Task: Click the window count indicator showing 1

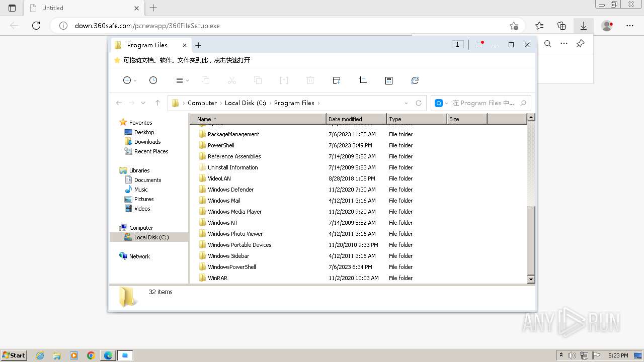Action: coord(457,45)
